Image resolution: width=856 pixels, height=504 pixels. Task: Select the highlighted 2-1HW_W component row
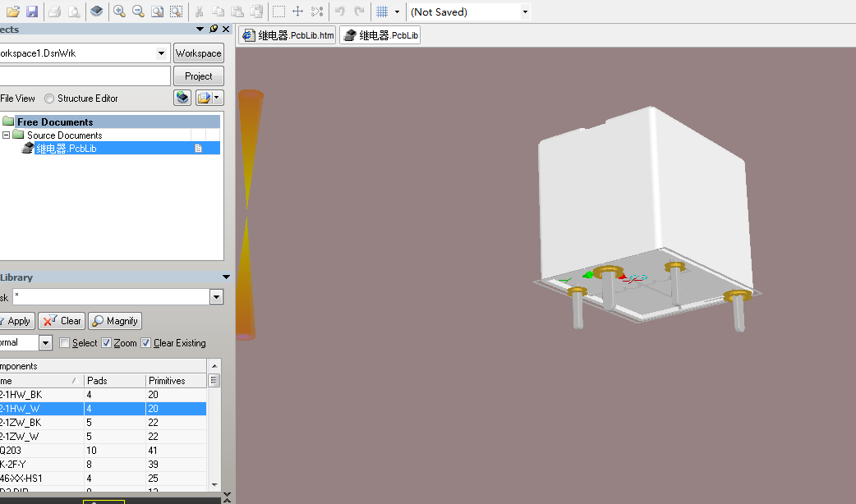(x=104, y=409)
